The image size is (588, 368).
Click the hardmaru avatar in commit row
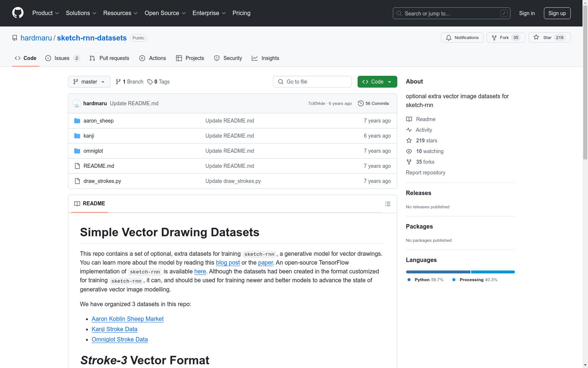[77, 103]
